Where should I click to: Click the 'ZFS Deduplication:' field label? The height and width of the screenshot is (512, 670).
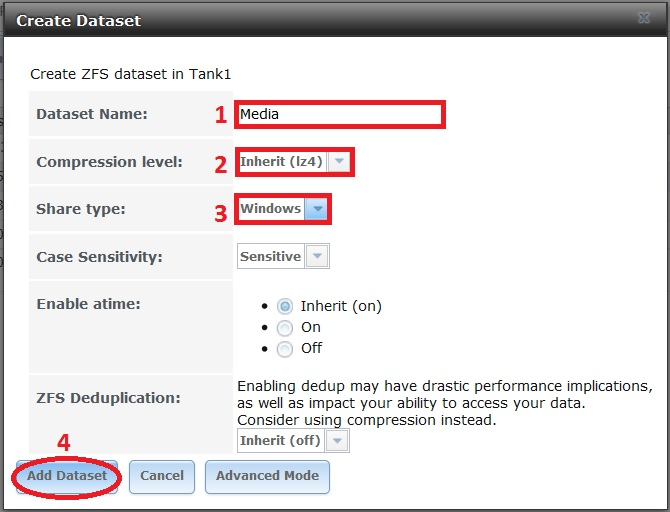[x=108, y=398]
